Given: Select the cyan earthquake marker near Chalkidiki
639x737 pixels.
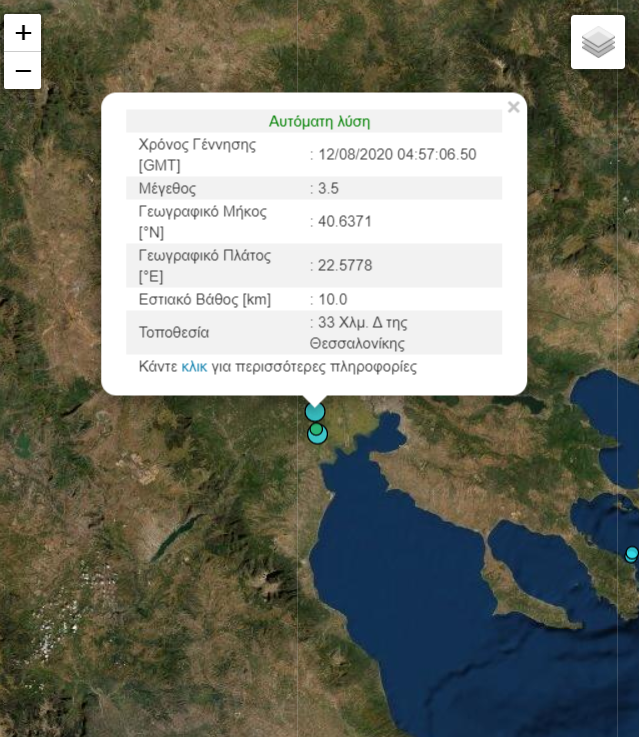Looking at the screenshot, I should coord(631,553).
